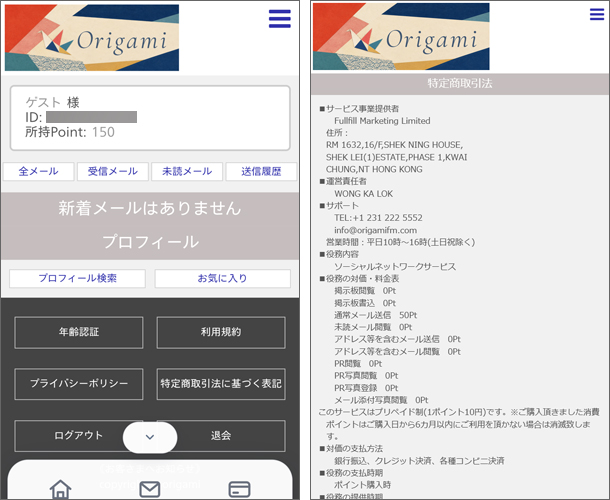The image size is (610, 500).
Task: Click the PR写真登録 0Pt line
Action: [x=366, y=388]
